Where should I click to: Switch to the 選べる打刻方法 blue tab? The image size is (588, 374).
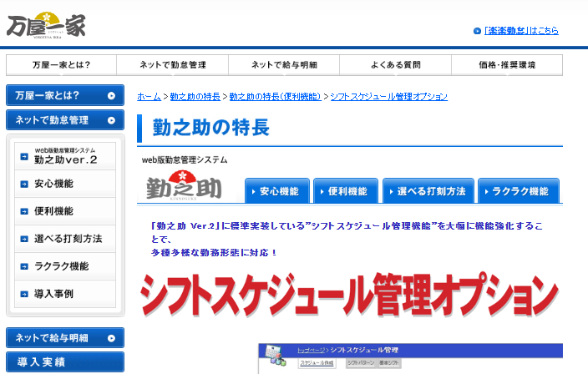[x=428, y=191]
